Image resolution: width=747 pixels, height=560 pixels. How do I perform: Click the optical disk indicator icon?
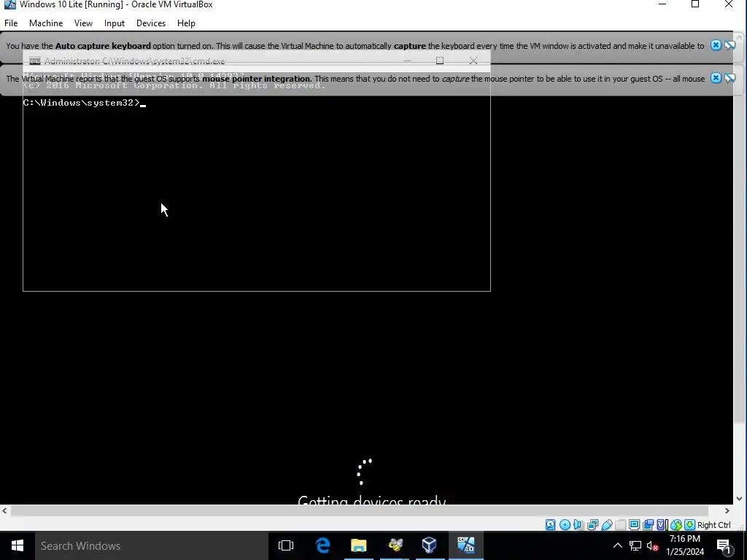565,525
